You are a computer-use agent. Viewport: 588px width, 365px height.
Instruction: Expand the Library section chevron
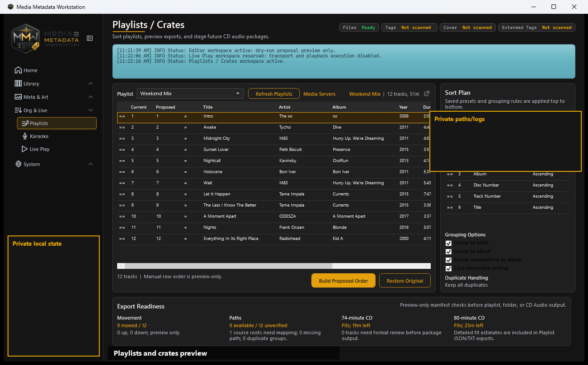[91, 84]
